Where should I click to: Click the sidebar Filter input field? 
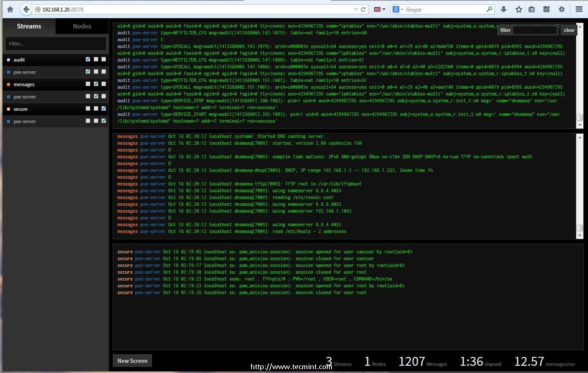pyautogui.click(x=56, y=44)
